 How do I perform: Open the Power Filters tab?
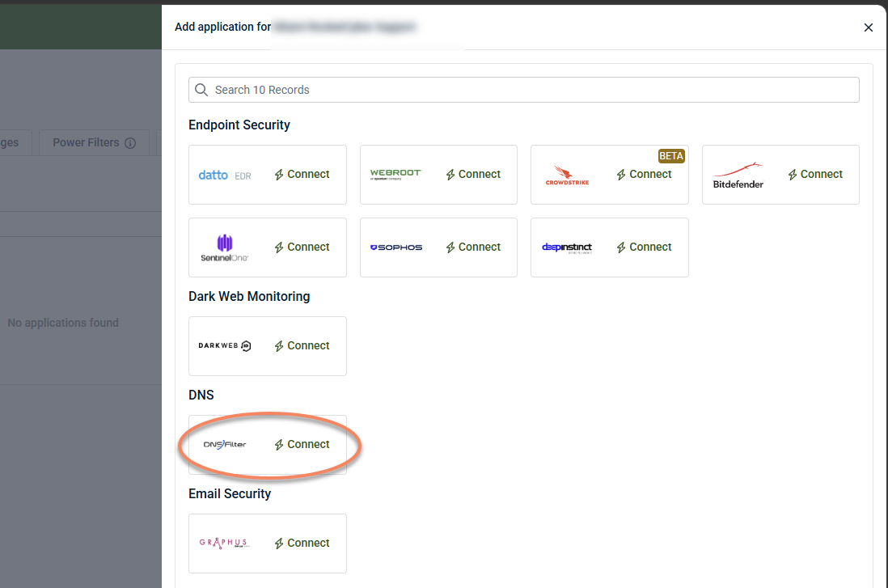(94, 142)
